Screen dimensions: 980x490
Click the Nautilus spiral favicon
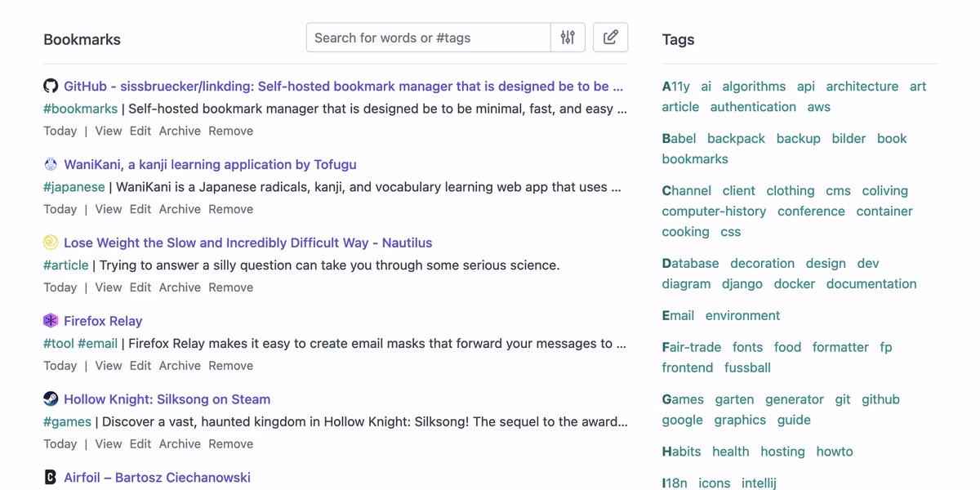click(51, 243)
